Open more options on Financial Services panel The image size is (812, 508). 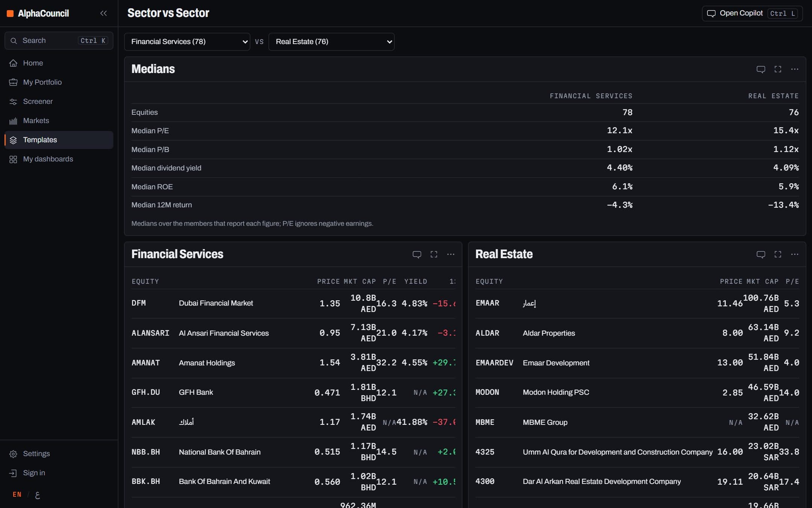[451, 254]
